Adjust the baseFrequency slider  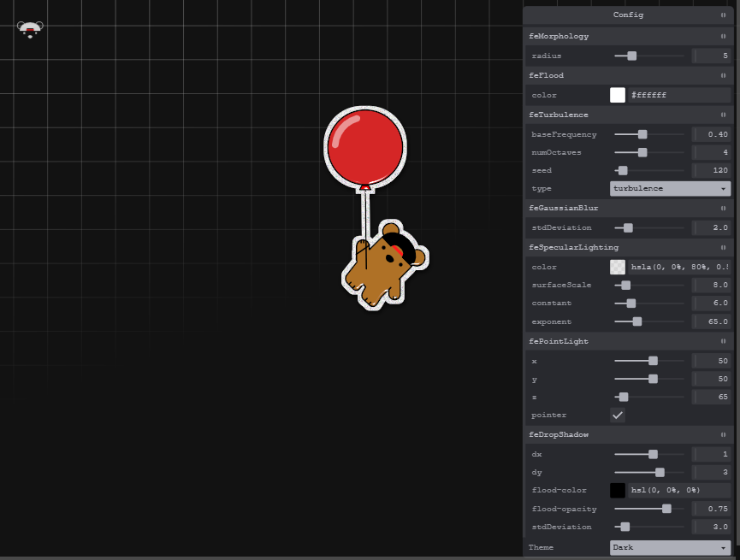pos(649,134)
